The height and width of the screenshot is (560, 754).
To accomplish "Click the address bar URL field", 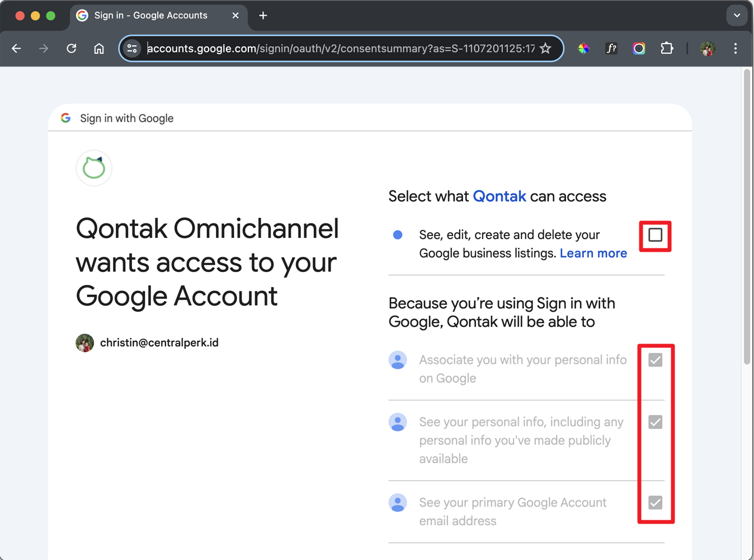I will (x=341, y=49).
